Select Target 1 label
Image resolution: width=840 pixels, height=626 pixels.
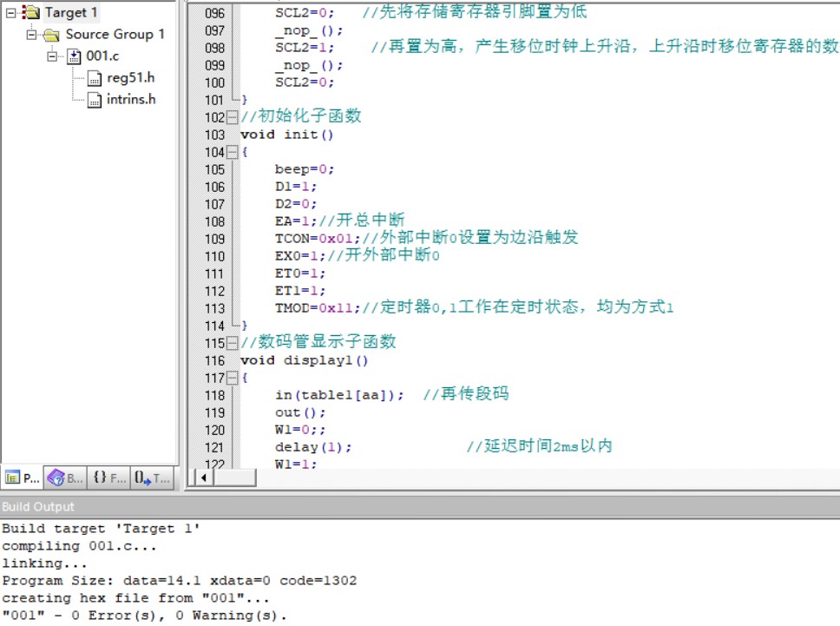70,12
